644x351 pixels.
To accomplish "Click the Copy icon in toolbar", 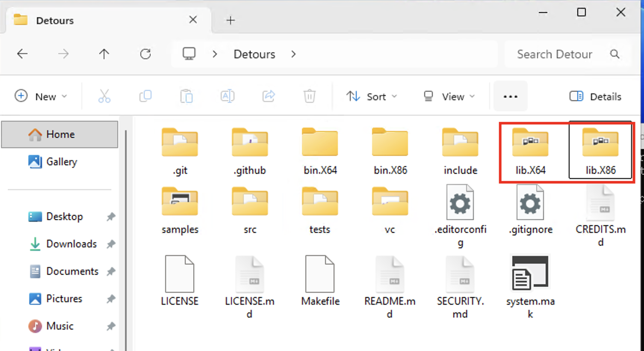I will pyautogui.click(x=145, y=96).
